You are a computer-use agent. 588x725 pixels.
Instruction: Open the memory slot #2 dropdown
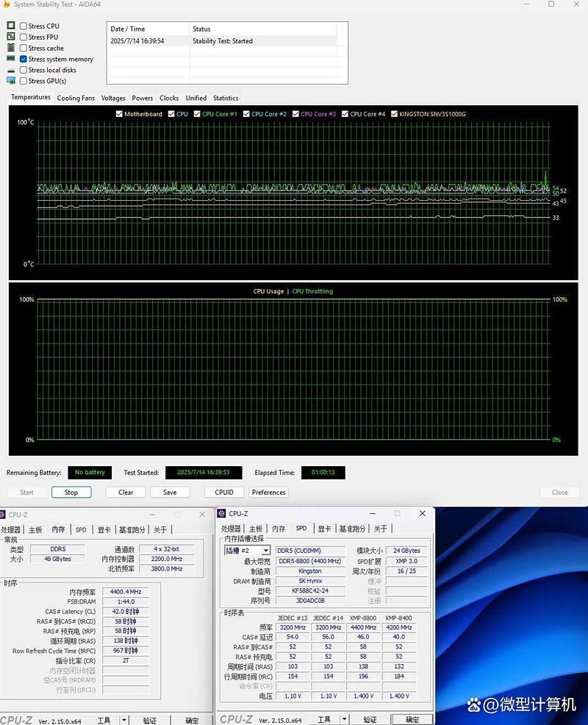coord(266,551)
